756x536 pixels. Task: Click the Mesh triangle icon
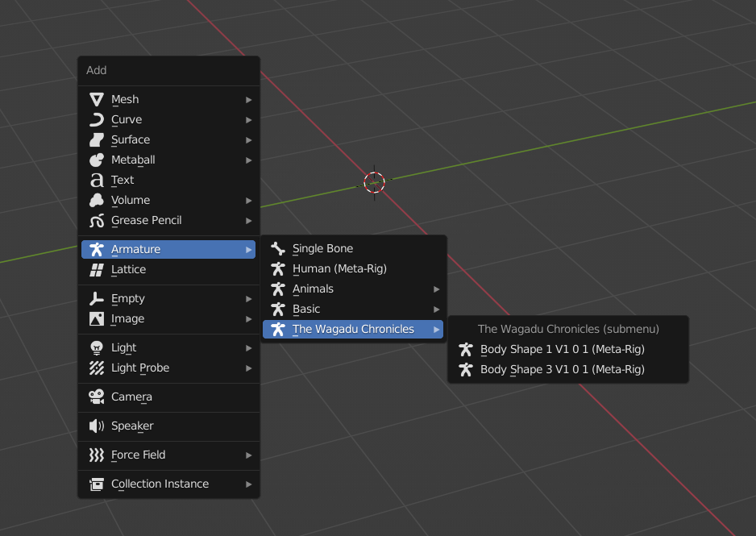pyautogui.click(x=97, y=99)
